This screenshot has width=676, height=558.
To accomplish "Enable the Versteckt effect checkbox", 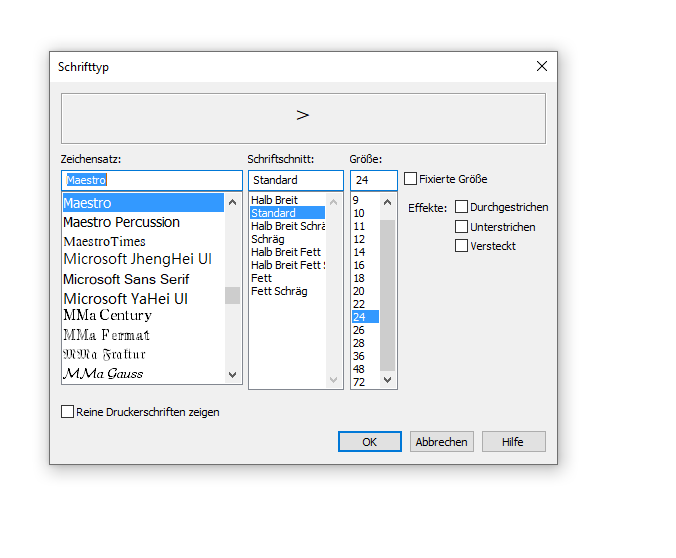I will tap(461, 245).
